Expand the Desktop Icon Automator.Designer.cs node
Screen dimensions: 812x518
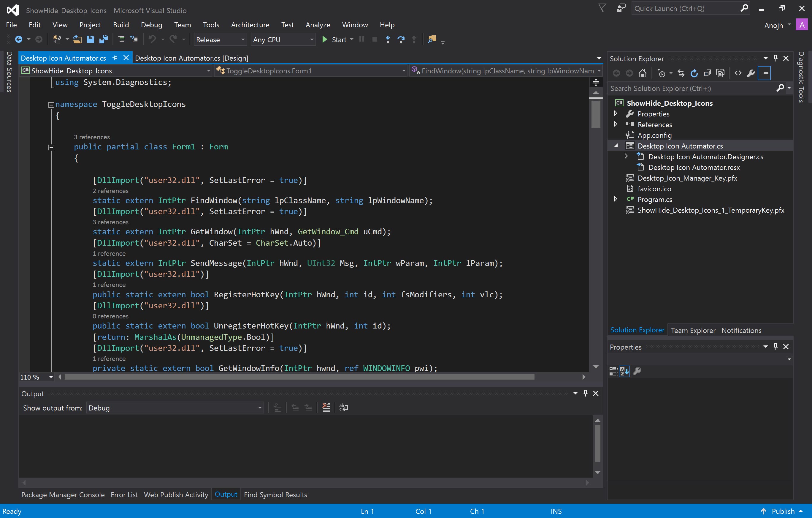[x=626, y=156]
